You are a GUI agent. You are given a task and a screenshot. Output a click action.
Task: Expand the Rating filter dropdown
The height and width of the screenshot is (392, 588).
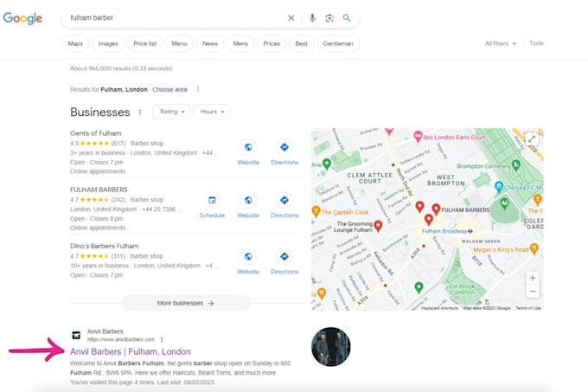pyautogui.click(x=172, y=112)
